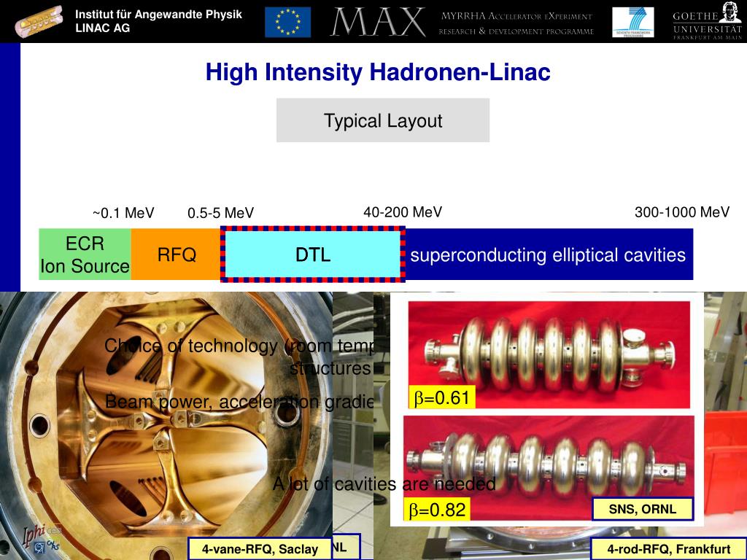Click the 'MYRRHA Accelerator eXperiment' header text
Image resolution: width=747 pixels, height=560 pixels.
coord(516,16)
